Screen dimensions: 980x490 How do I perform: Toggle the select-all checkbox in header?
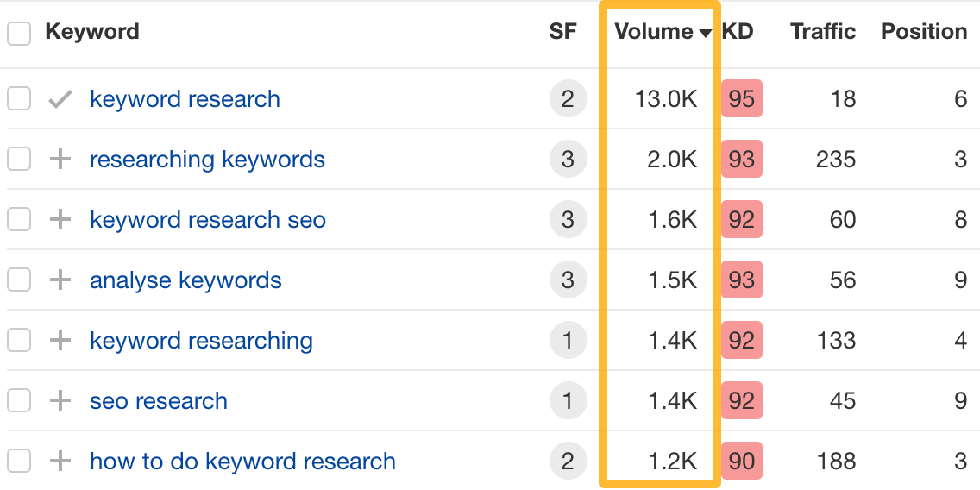[x=19, y=34]
